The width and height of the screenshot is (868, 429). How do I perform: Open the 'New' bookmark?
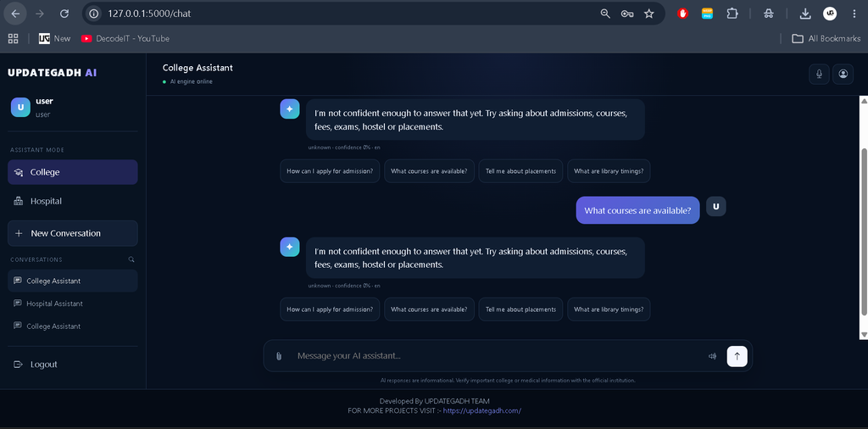point(55,38)
